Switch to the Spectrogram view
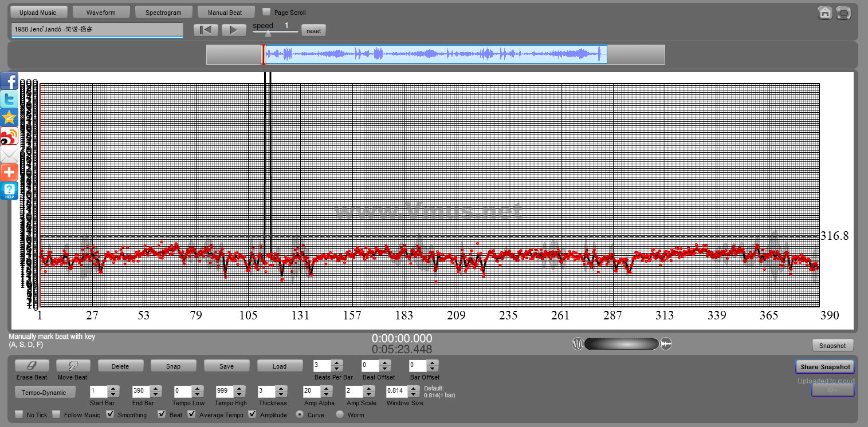Image resolution: width=868 pixels, height=427 pixels. [163, 12]
